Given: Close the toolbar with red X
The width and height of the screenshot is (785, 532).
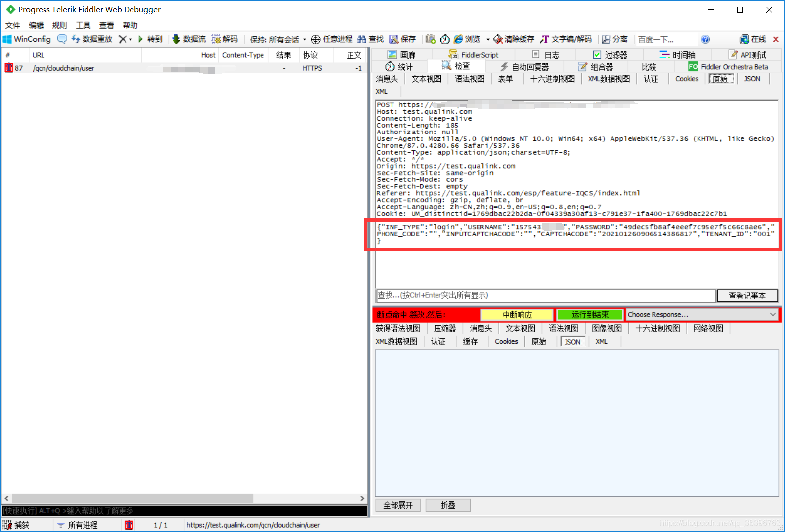Looking at the screenshot, I should tap(776, 39).
